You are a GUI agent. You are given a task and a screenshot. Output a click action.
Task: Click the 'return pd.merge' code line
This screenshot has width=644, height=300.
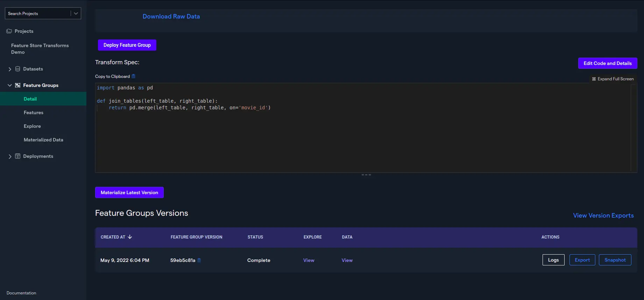(190, 108)
